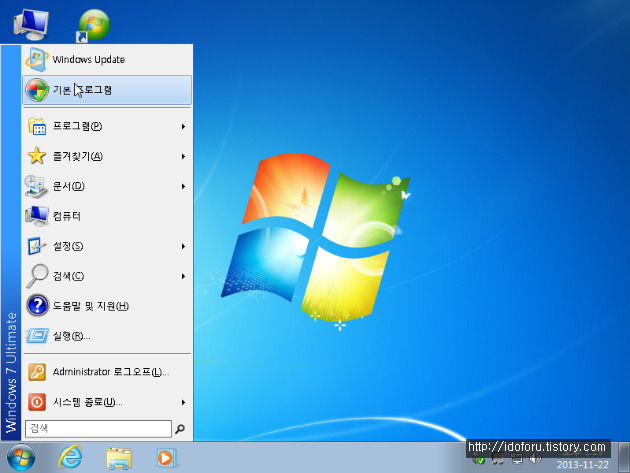Expand the 즐겨찾기(A) submenu arrow
The height and width of the screenshot is (473, 630).
[183, 156]
